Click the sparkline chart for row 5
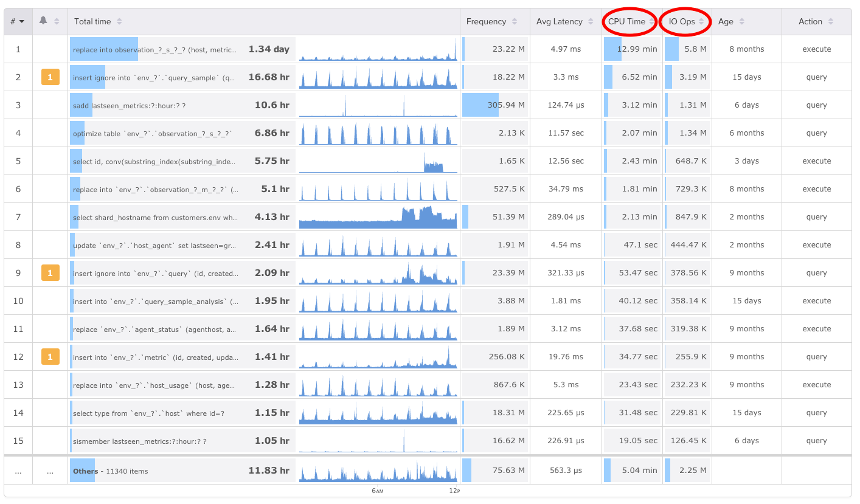Screen dimensions: 860x504 [378, 162]
